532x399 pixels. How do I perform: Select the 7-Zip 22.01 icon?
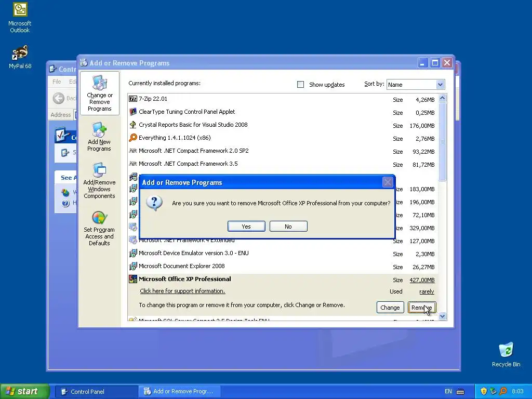pos(133,99)
